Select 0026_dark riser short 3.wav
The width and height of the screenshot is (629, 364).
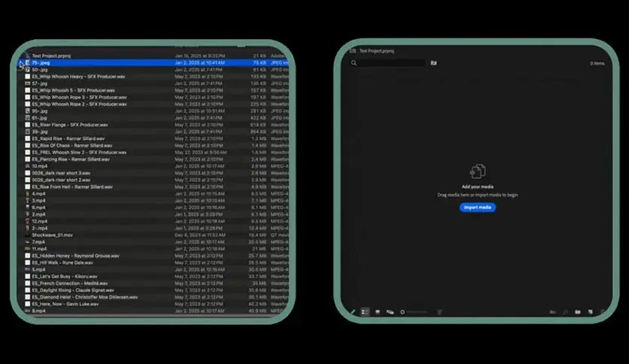[x=61, y=173]
